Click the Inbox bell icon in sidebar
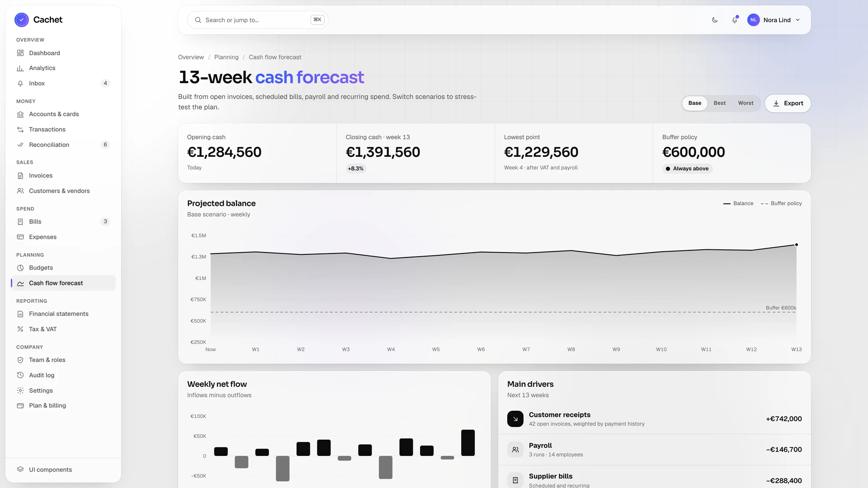The height and width of the screenshot is (488, 868). (20, 84)
